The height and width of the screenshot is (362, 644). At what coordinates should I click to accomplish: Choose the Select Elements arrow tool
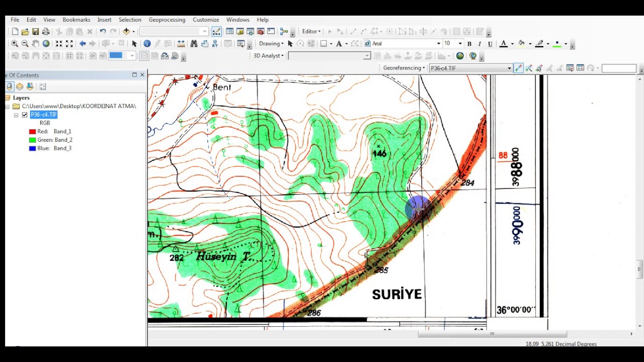134,44
